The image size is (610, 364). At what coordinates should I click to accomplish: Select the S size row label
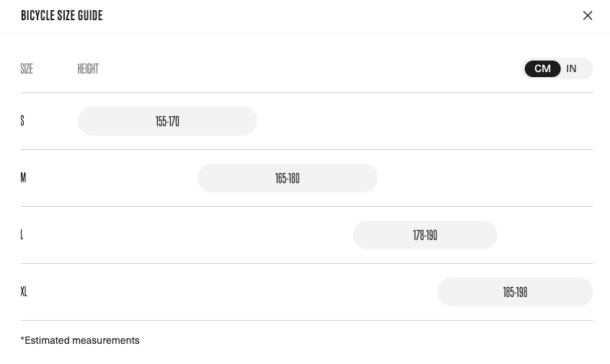pos(22,120)
